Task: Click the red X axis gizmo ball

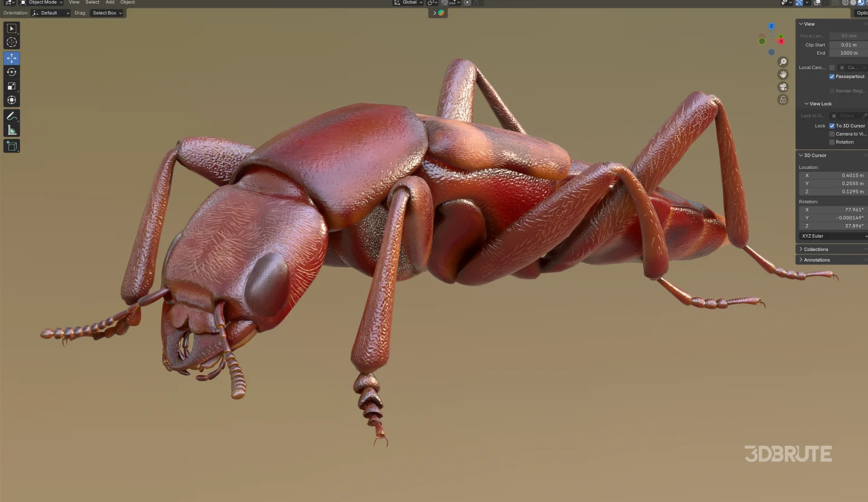Action: [781, 41]
